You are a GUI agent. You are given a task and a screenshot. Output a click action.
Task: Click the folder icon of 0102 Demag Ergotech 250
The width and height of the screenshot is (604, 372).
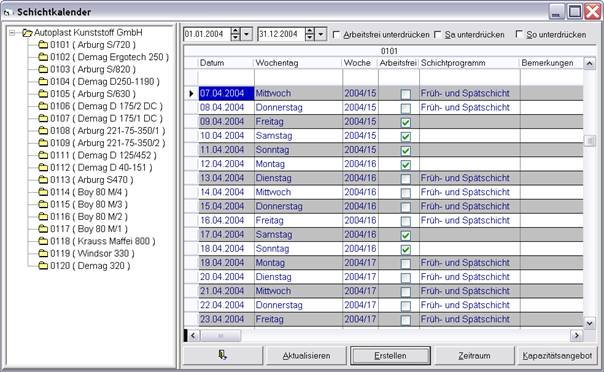43,57
